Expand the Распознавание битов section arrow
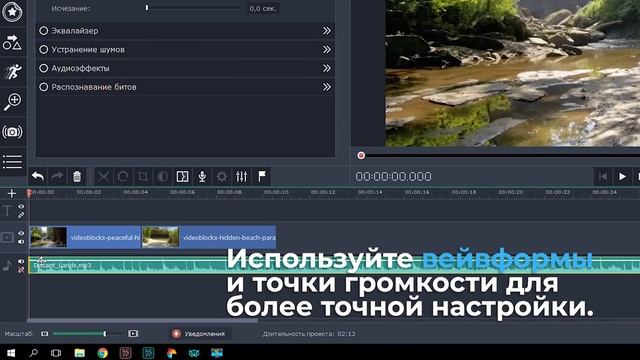The width and height of the screenshot is (640, 360). tap(327, 87)
